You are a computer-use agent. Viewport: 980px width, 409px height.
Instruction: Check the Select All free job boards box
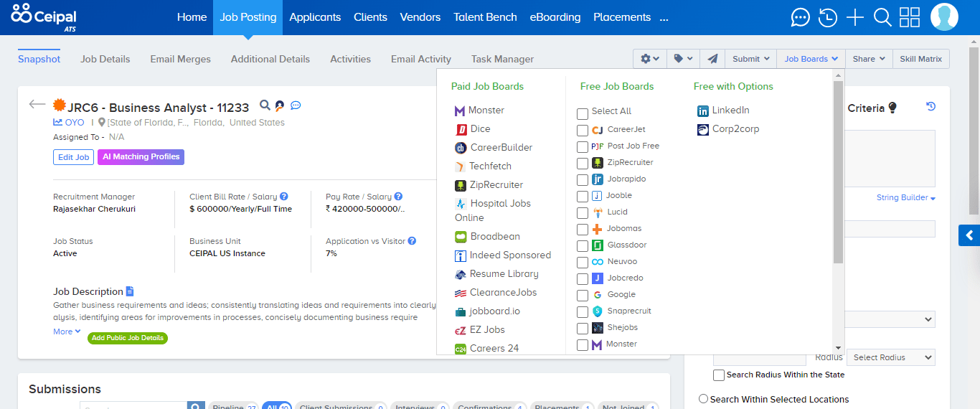click(583, 113)
